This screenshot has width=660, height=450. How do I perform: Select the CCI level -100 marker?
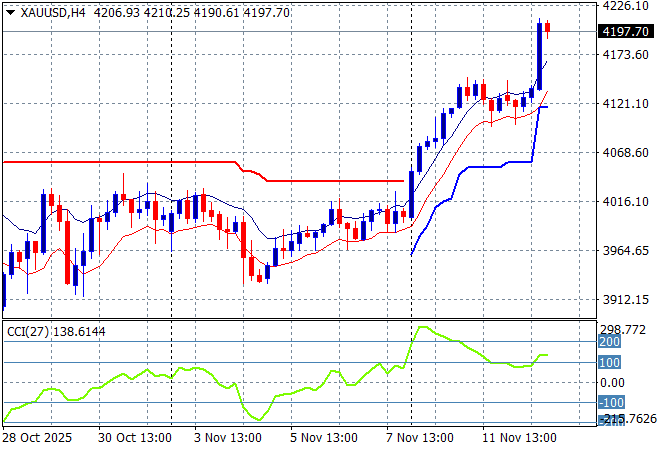(611, 402)
